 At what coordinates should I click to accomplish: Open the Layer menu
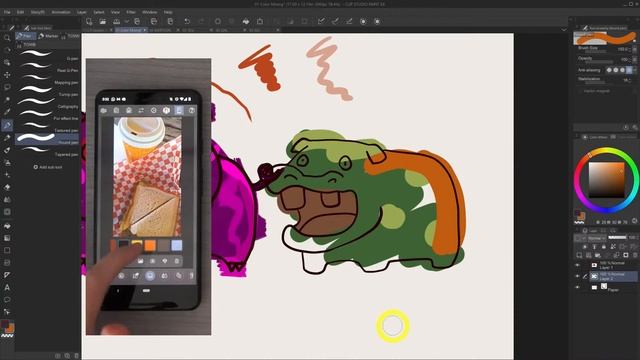[x=82, y=12]
